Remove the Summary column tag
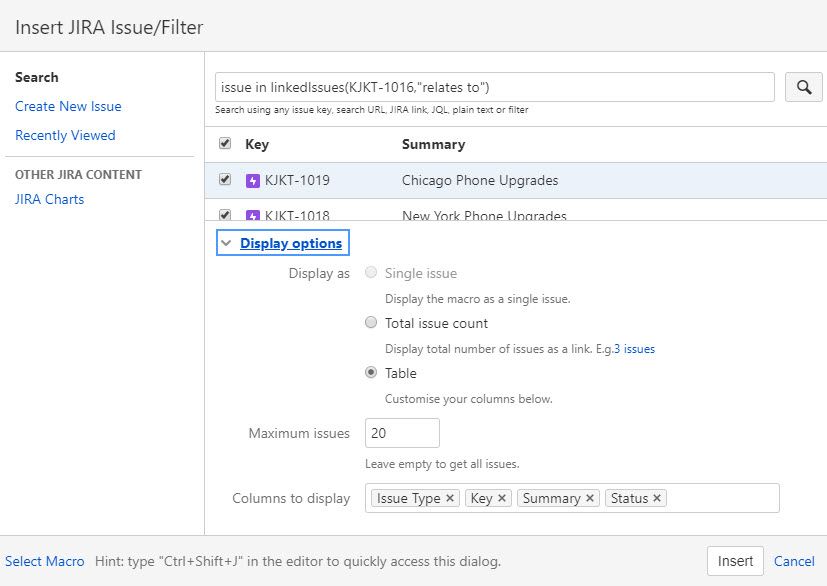The image size is (827, 586). tap(590, 498)
